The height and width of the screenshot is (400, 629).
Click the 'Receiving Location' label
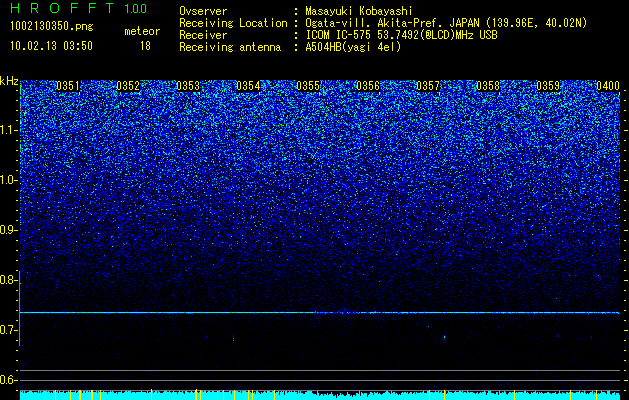[233, 23]
